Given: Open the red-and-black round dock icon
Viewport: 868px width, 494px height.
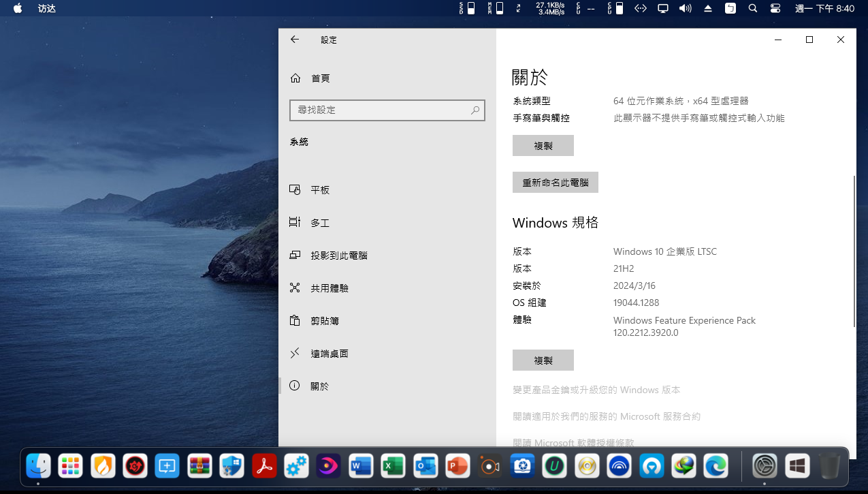Looking at the screenshot, I should [x=135, y=466].
